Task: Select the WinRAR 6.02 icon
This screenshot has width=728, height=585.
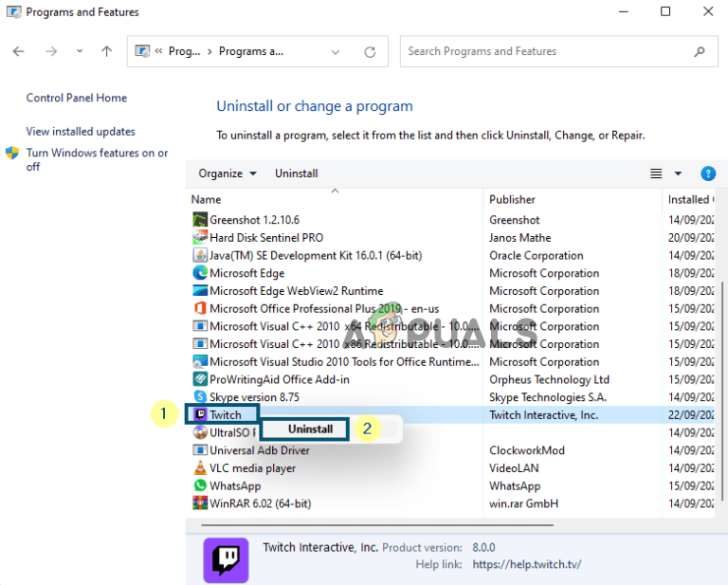Action: [200, 503]
